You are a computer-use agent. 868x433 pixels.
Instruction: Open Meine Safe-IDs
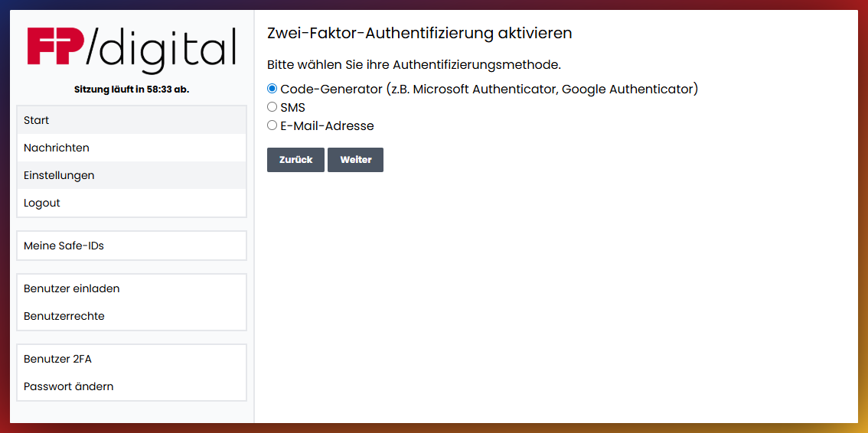pos(132,246)
